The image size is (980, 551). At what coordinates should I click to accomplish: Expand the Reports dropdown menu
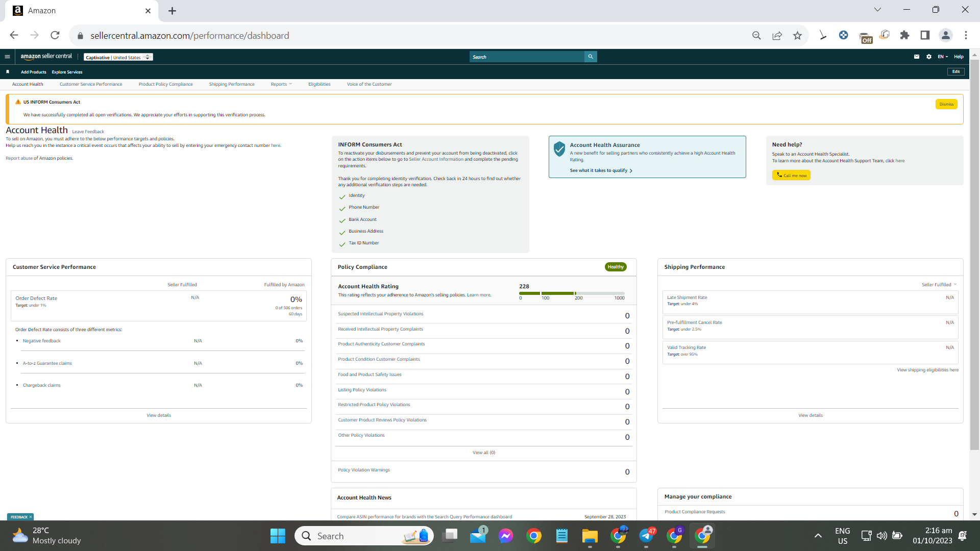[281, 84]
